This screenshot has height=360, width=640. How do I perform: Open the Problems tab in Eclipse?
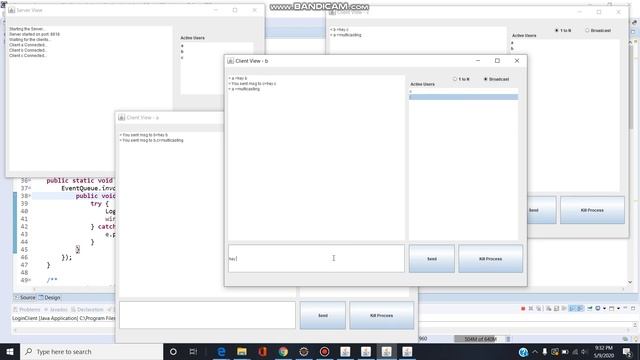pos(27,309)
